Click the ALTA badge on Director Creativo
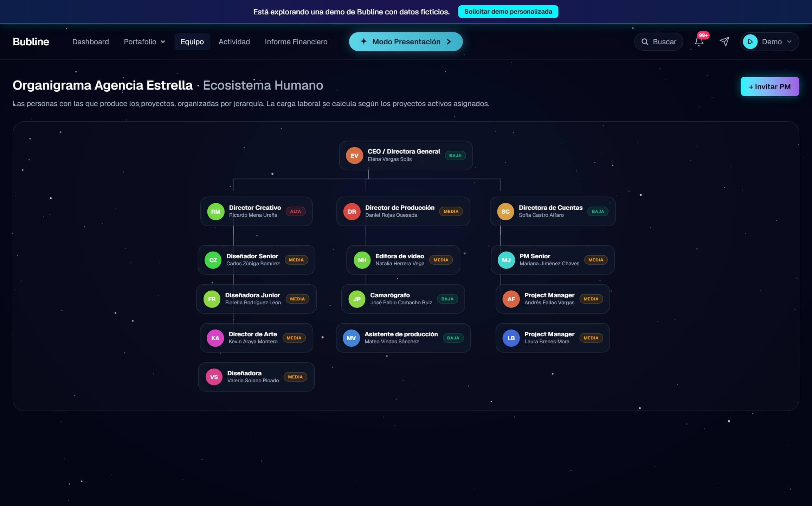 295,212
